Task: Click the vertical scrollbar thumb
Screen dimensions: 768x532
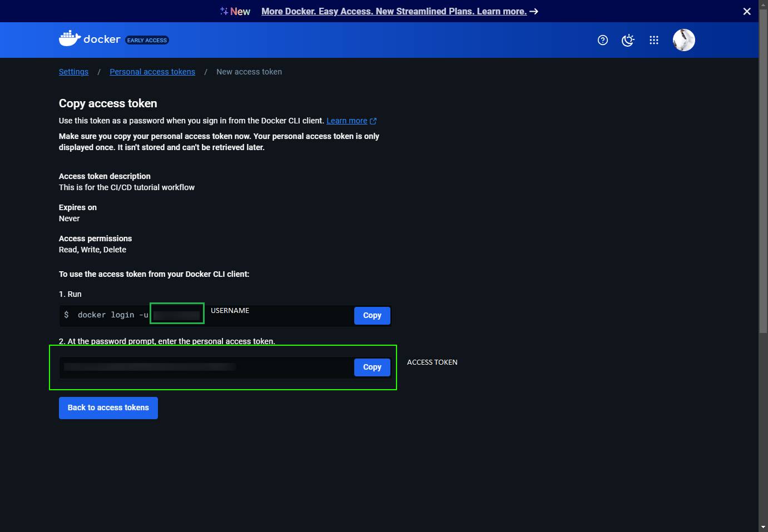Action: [763, 171]
